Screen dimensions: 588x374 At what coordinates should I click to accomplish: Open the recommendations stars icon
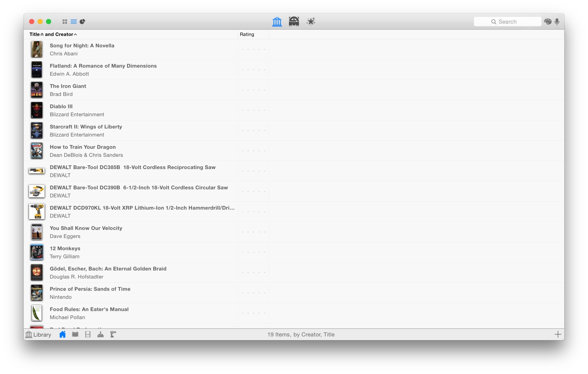coord(311,22)
